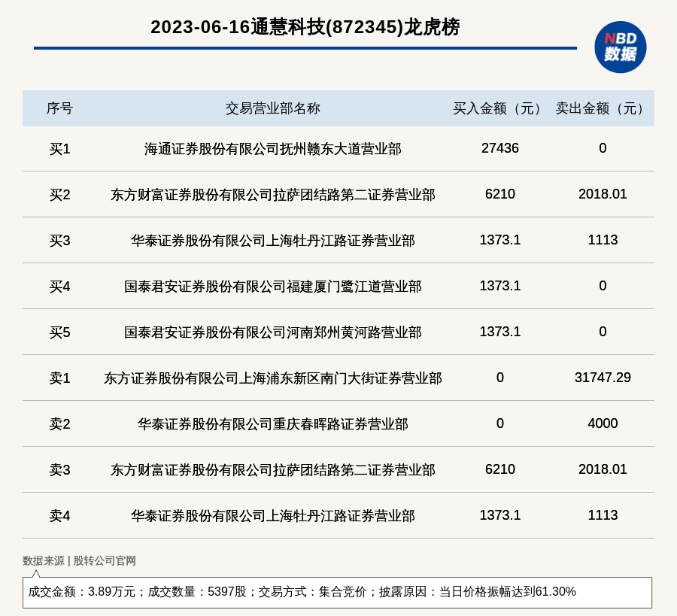
Task: Select sell amount 2018.01 in 买2 row
Action: (x=603, y=194)
